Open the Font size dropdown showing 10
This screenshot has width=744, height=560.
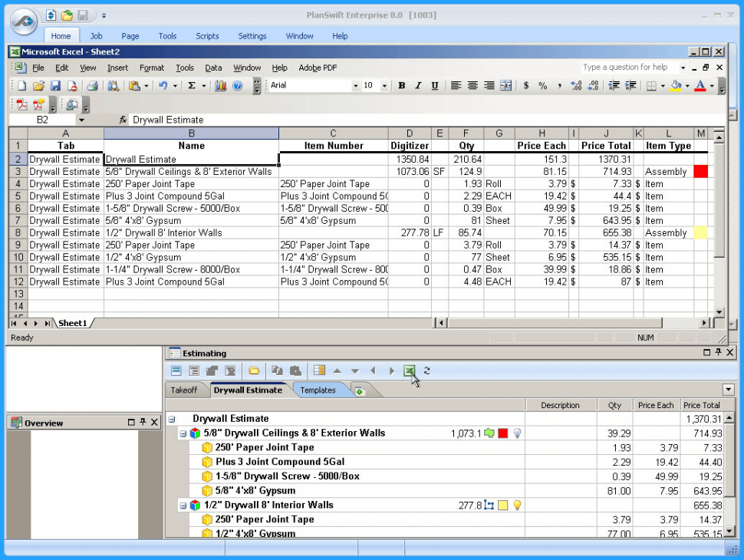pyautogui.click(x=384, y=85)
